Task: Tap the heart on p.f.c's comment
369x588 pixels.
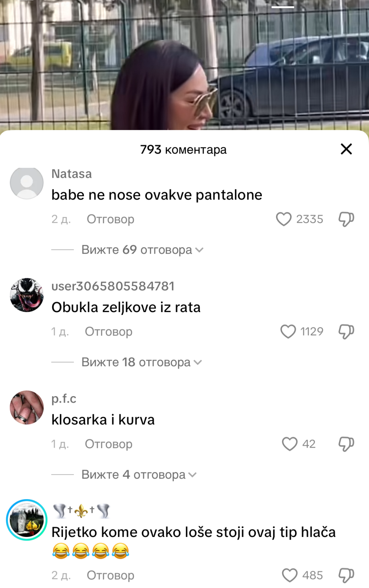Action: [x=290, y=444]
